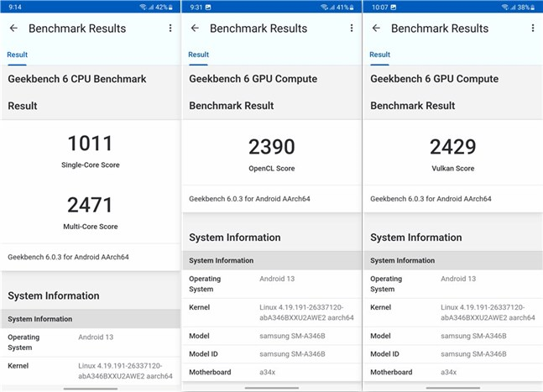Image resolution: width=543 pixels, height=392 pixels.
Task: Tap Motherboard a34x value in Vulkan screen
Action: [448, 372]
